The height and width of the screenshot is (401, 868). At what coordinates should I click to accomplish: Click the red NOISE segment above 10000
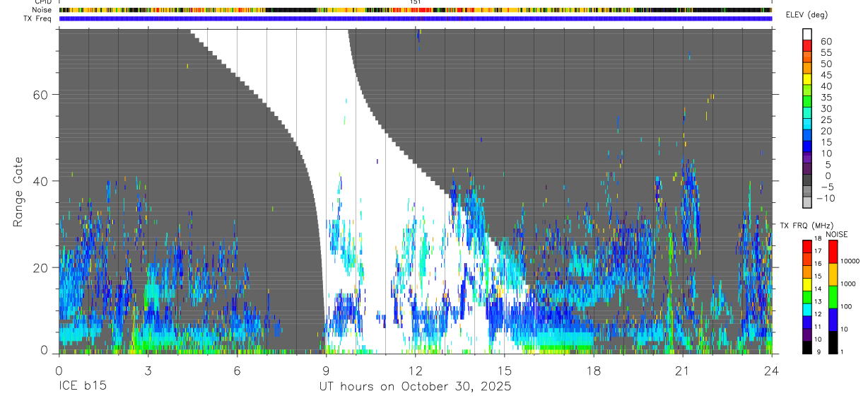pos(833,252)
